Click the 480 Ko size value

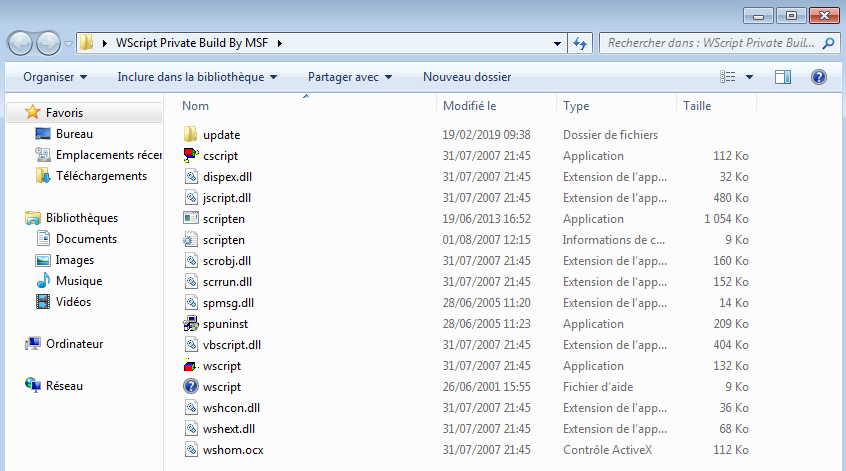(x=731, y=197)
